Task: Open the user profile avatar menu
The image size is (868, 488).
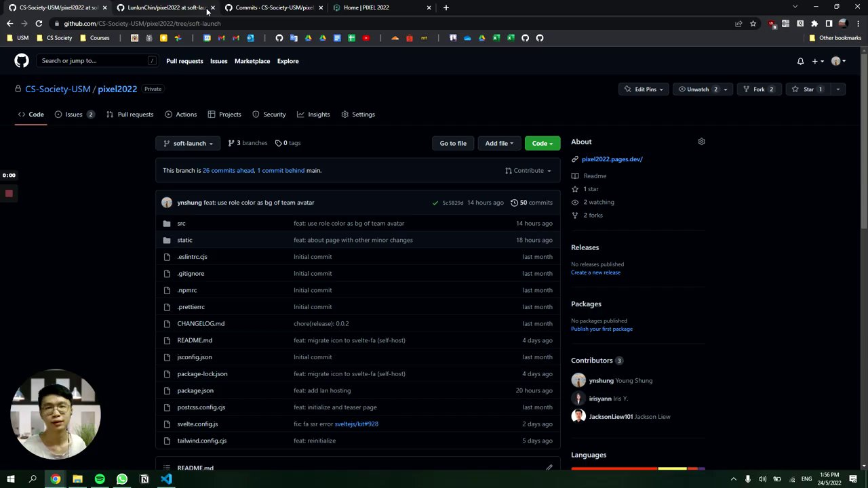Action: (x=837, y=61)
